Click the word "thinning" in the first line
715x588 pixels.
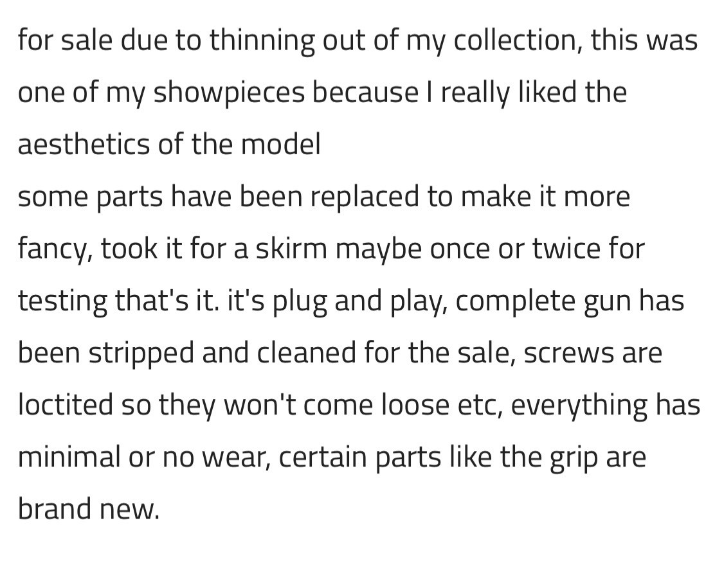pos(262,40)
